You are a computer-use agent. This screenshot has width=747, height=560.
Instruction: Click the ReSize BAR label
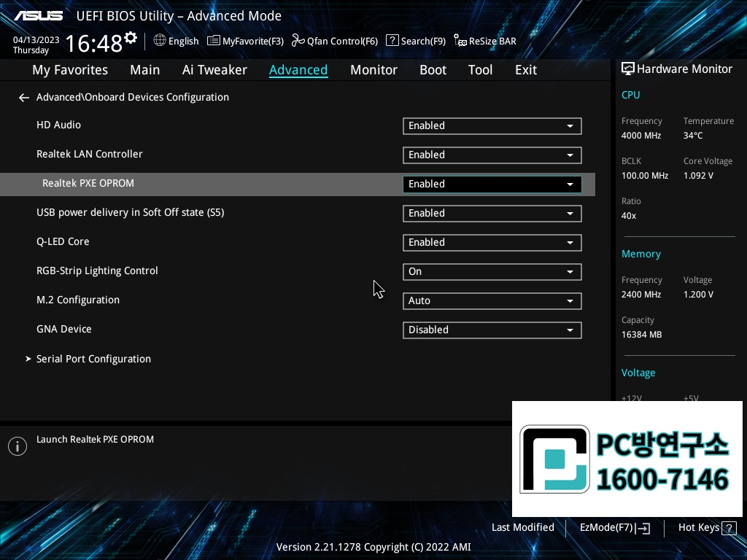(492, 42)
